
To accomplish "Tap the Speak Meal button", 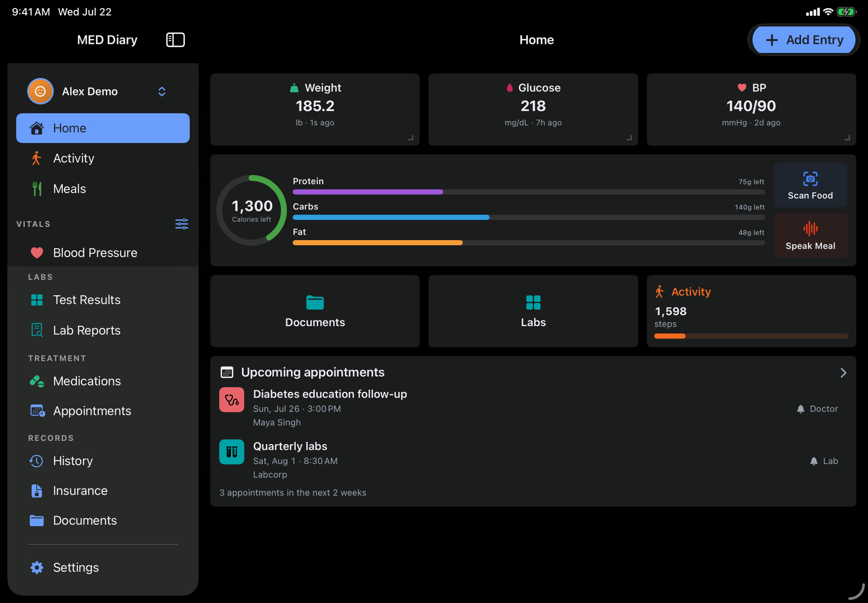I will [x=810, y=235].
